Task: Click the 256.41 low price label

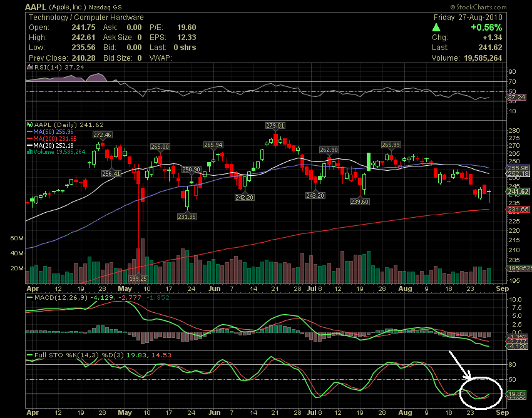Action: click(111, 173)
